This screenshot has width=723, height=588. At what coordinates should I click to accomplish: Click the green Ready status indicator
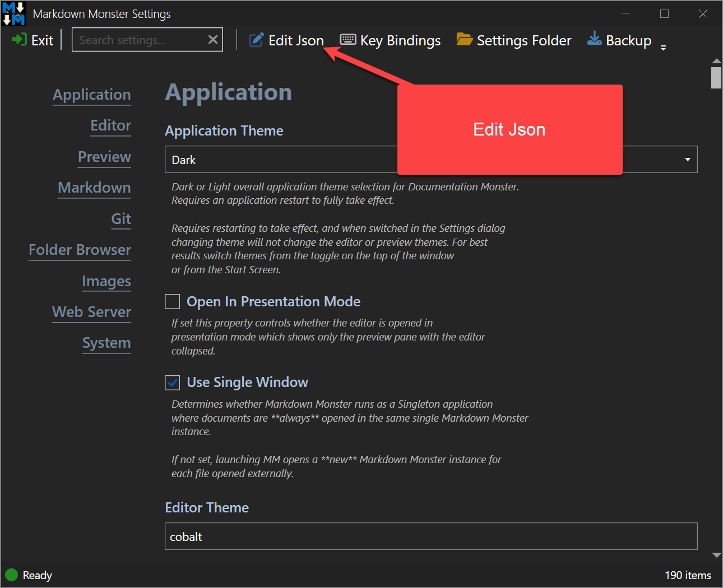point(11,575)
